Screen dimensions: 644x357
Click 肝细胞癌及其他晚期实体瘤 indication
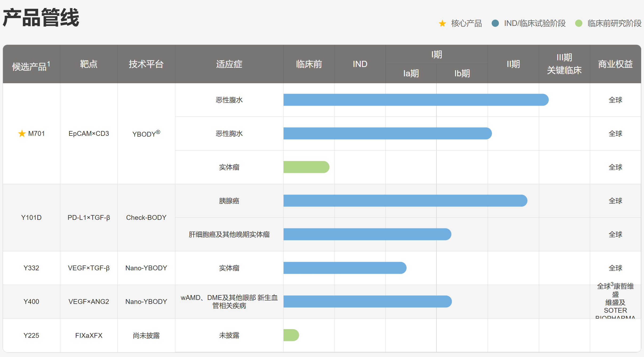point(229,234)
